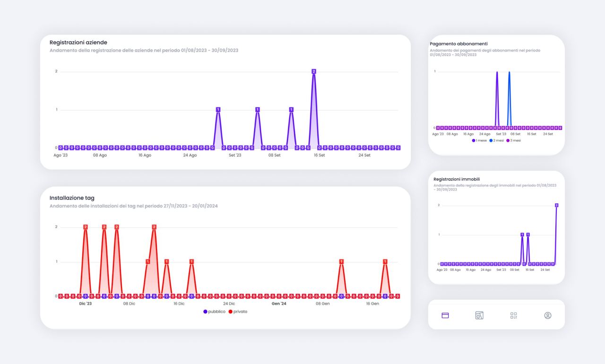This screenshot has height=364, width=605.
Task: Click '16 Set' axis label in Registrazioni aziende
Action: 320,155
